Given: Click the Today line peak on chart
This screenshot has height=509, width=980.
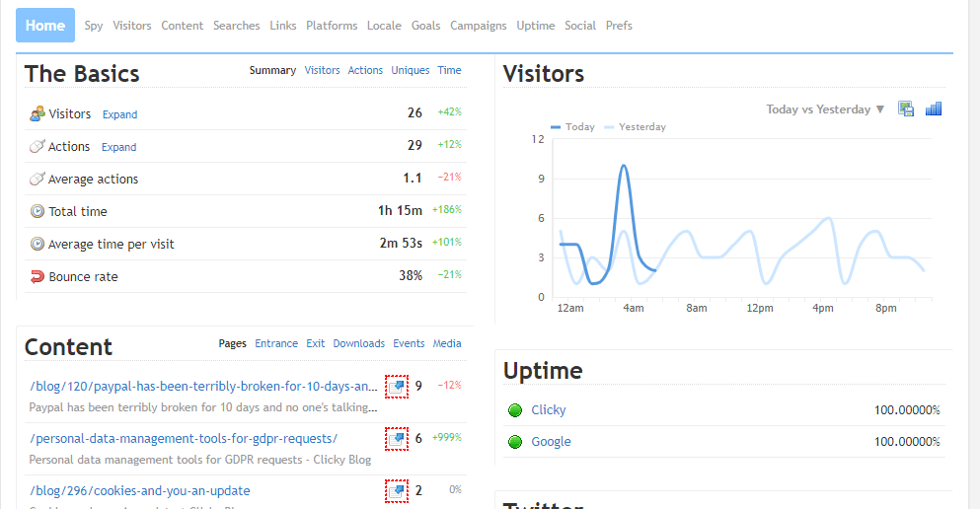Looking at the screenshot, I should pos(624,166).
